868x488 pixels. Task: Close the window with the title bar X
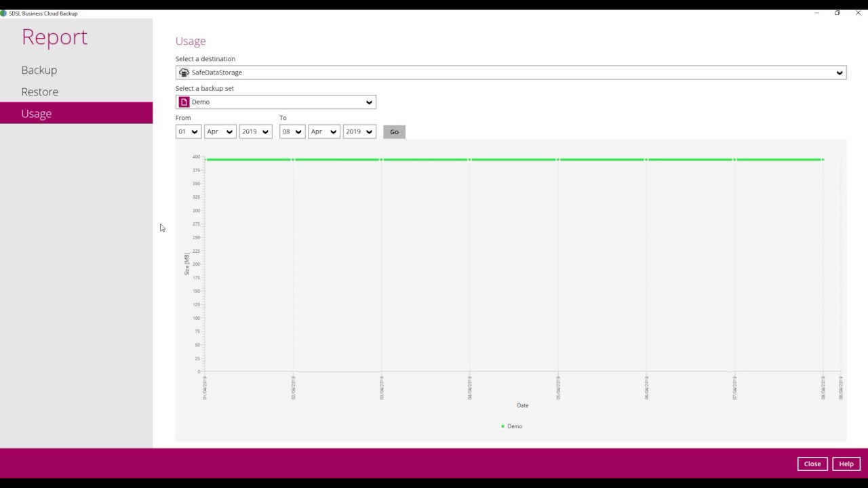click(x=858, y=13)
